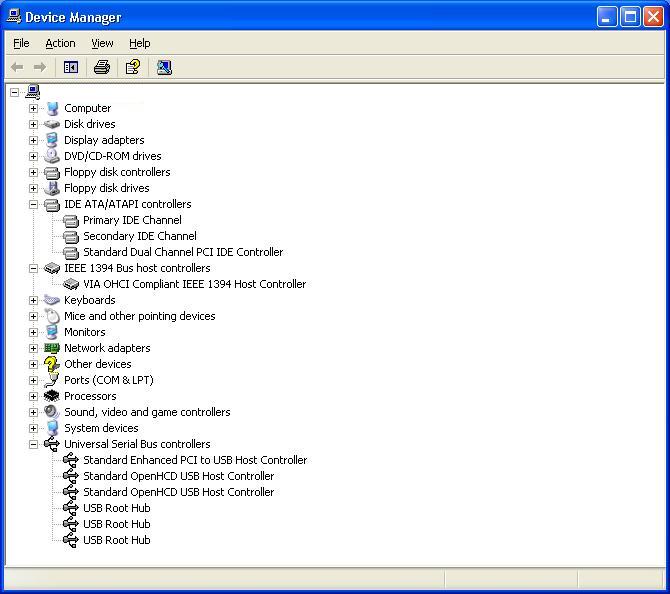Screen dimensions: 670x594
Task: Minimize the Device Manager window
Action: pos(607,17)
